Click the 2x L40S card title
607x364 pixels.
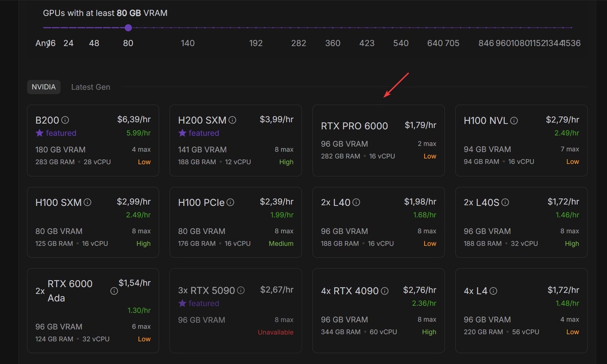482,202
